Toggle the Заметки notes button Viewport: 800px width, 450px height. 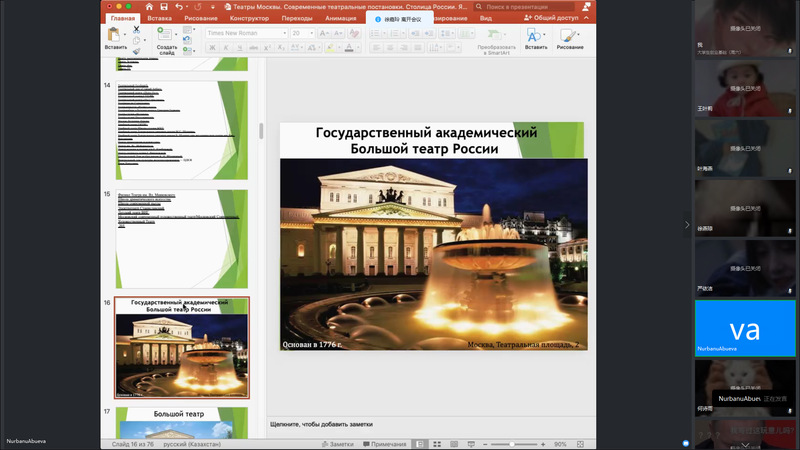338,444
